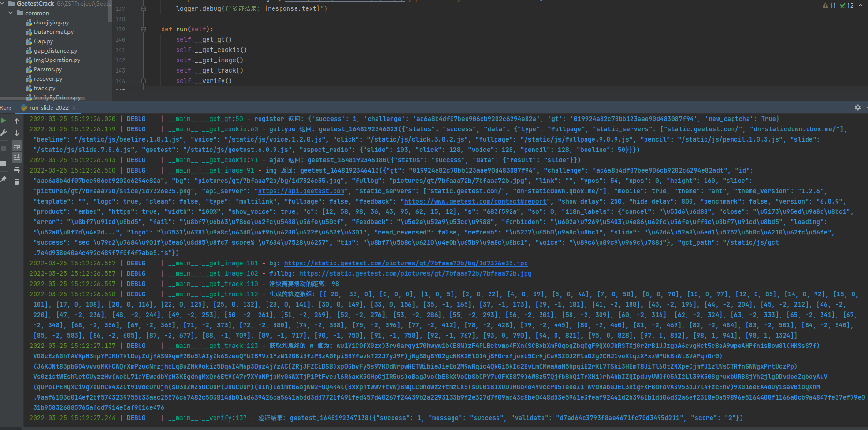Toggle soft-wrap in the console output
The height and width of the screenshot is (430, 868).
tap(17, 145)
